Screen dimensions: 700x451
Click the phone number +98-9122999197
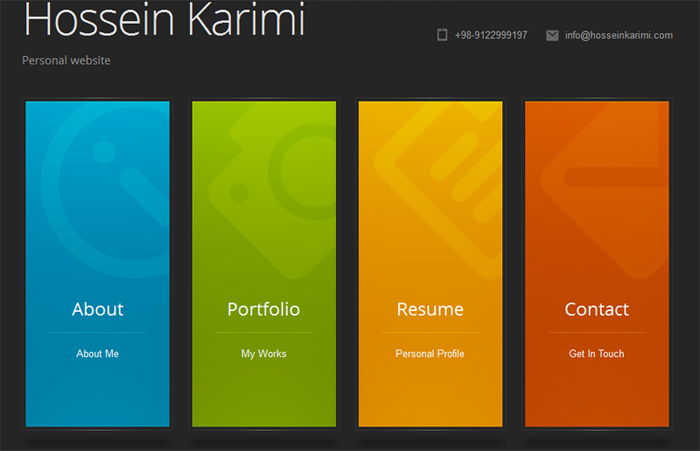491,35
